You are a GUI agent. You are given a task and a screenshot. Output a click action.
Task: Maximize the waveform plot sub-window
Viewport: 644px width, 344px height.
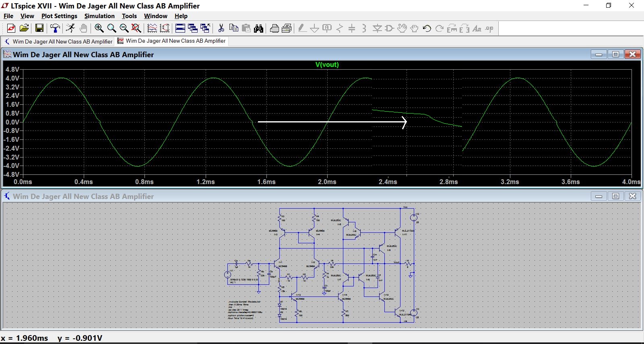pos(615,54)
